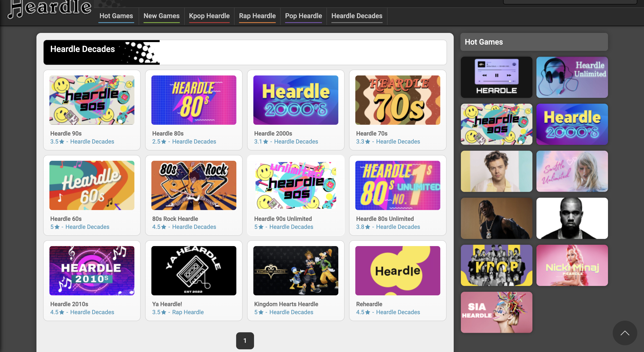Open the Hot Games tab

[x=116, y=16]
